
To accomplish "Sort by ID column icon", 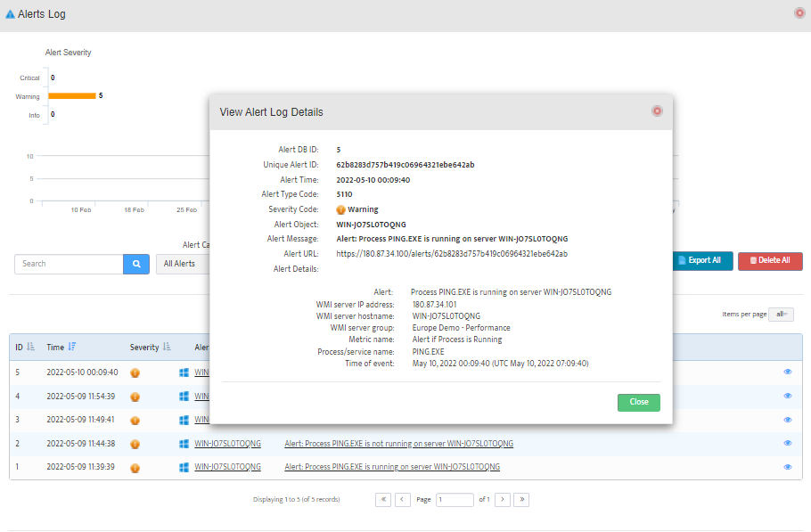I will 30,347.
